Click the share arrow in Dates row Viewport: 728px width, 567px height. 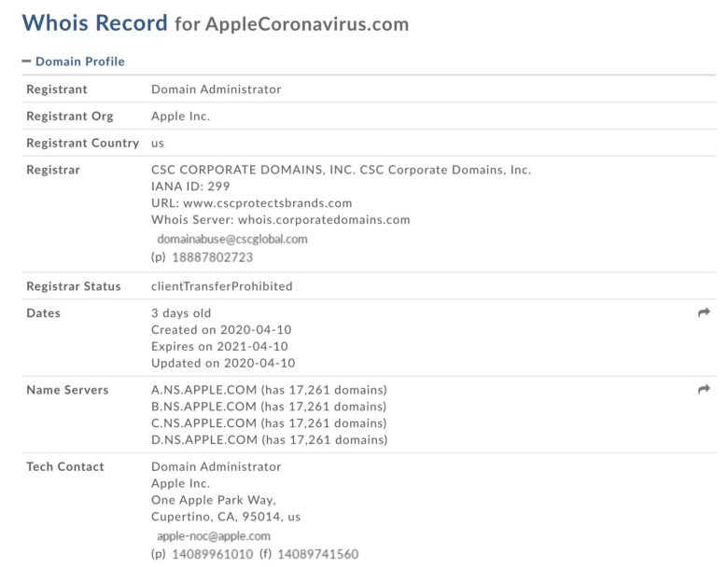pos(704,312)
